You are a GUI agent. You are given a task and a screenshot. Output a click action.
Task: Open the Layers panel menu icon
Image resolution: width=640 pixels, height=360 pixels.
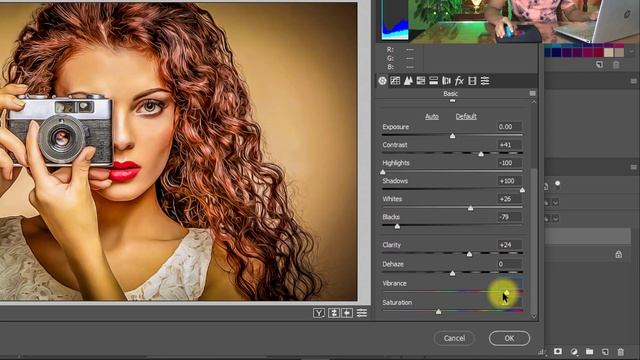633,167
